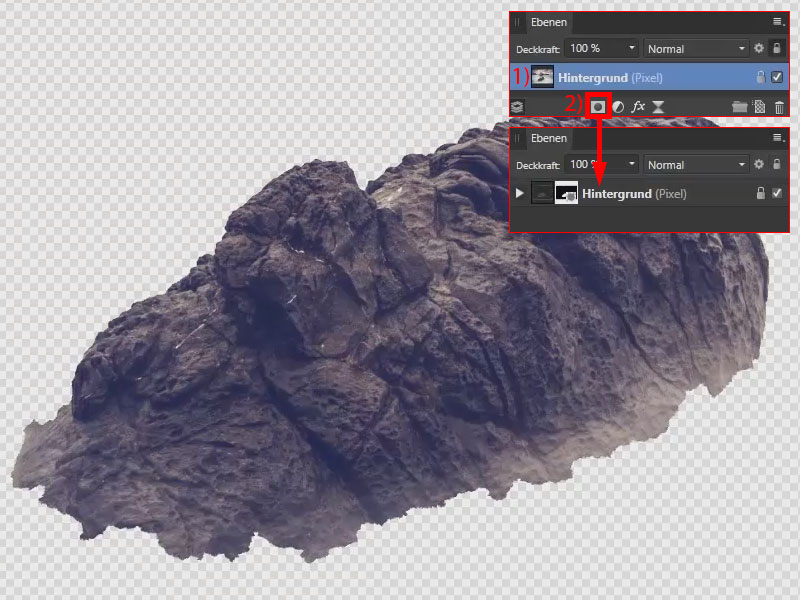Viewport: 800px width, 600px height.
Task: Open the fx layer effects icon
Action: [x=638, y=106]
